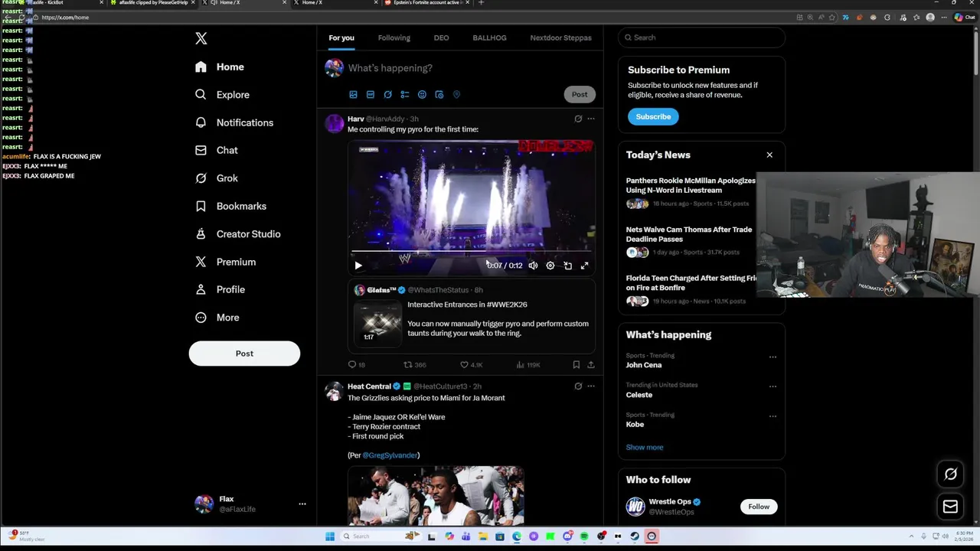Bookmark Harv's pyro post
Viewport: 980px width, 551px height.
(x=576, y=365)
